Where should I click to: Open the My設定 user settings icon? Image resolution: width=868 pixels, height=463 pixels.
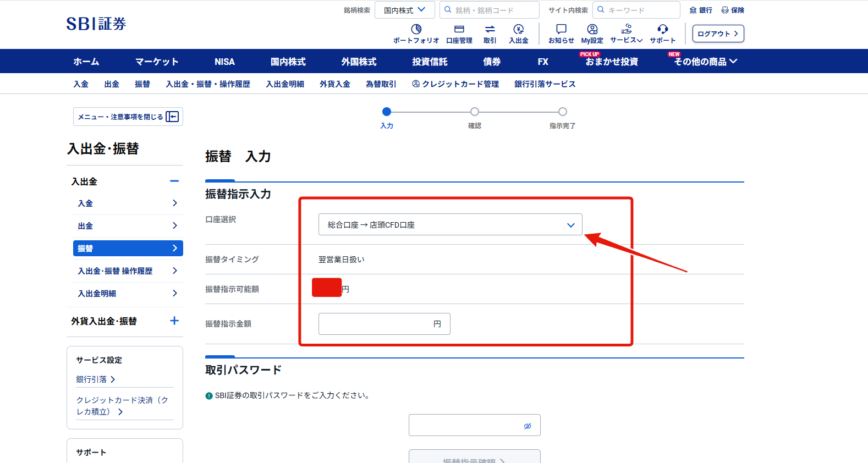point(592,29)
